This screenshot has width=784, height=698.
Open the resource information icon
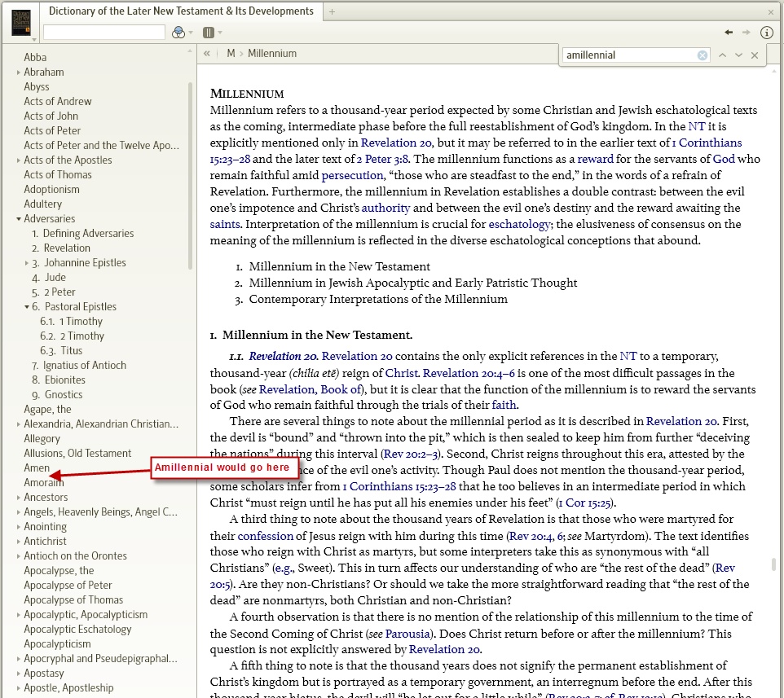(x=767, y=33)
